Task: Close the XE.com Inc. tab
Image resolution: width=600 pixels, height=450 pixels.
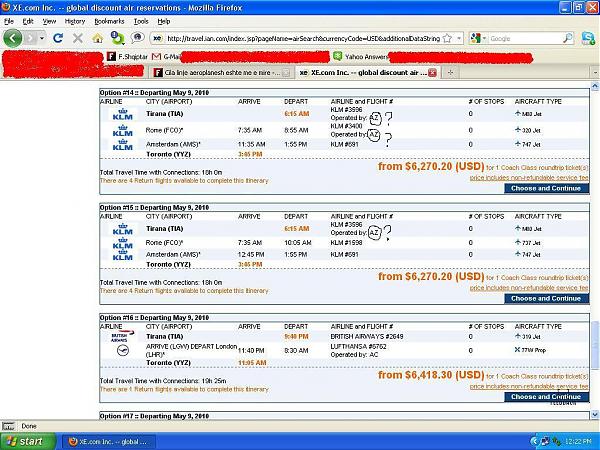Action: [x=432, y=73]
